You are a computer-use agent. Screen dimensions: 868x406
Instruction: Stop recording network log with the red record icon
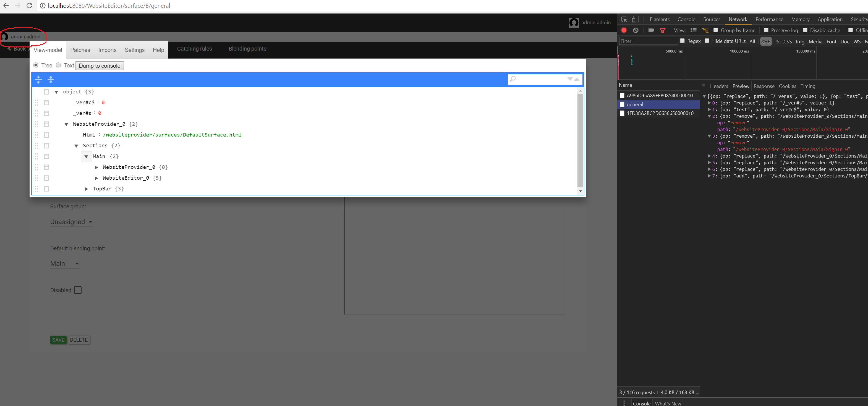624,30
